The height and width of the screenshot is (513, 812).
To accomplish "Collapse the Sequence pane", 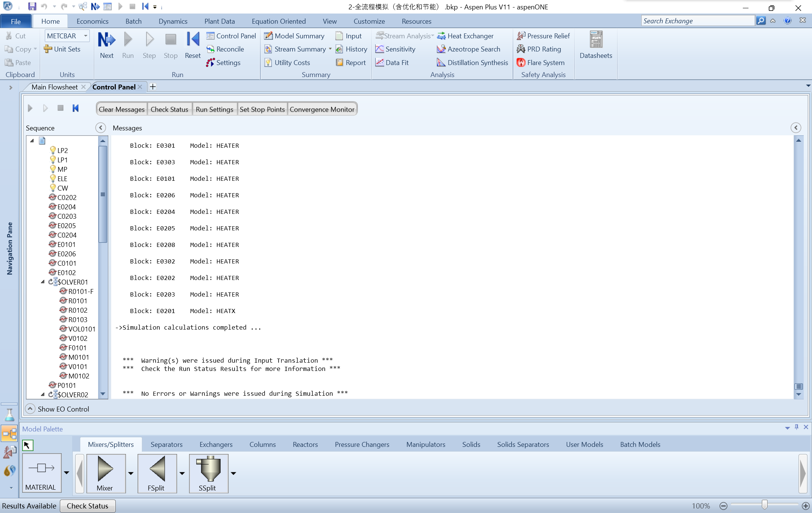I will [x=100, y=128].
